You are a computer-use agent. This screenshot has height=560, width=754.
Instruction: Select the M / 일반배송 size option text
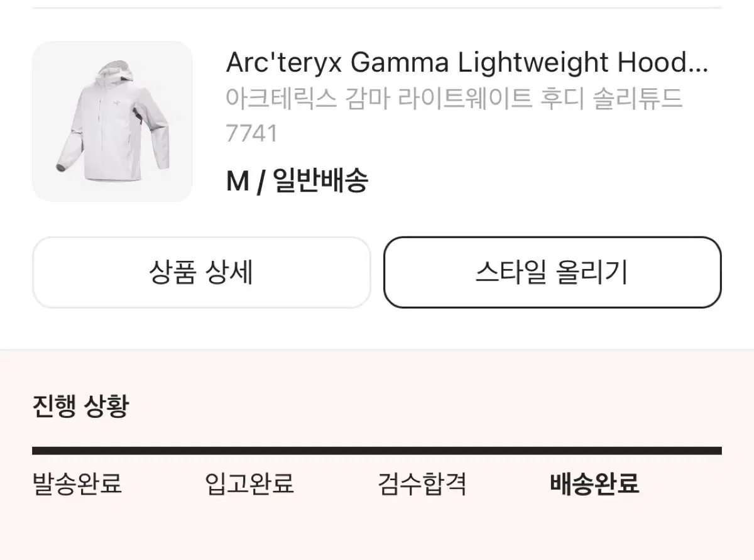pos(297,181)
